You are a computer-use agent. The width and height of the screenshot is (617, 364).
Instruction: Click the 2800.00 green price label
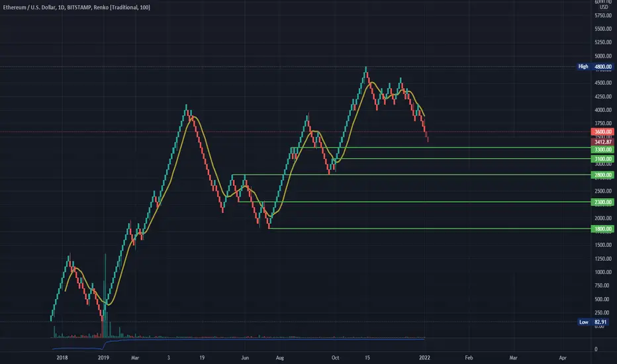602,175
